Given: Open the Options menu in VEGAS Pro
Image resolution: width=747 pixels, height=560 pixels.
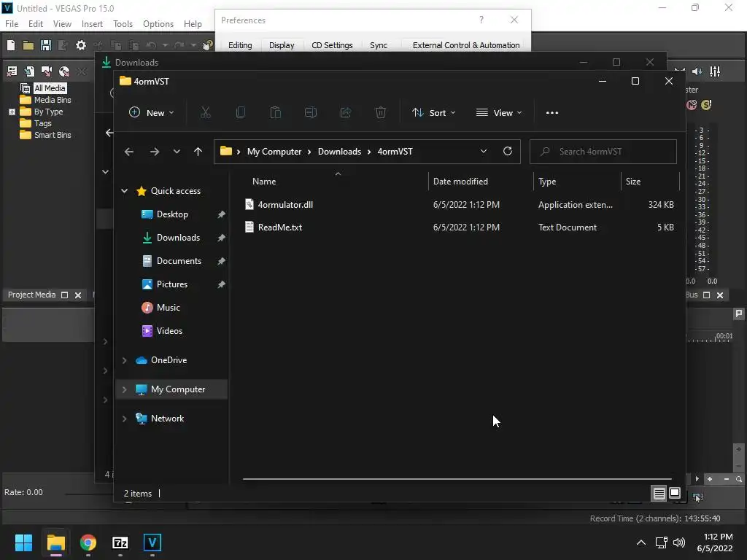Looking at the screenshot, I should [x=158, y=24].
